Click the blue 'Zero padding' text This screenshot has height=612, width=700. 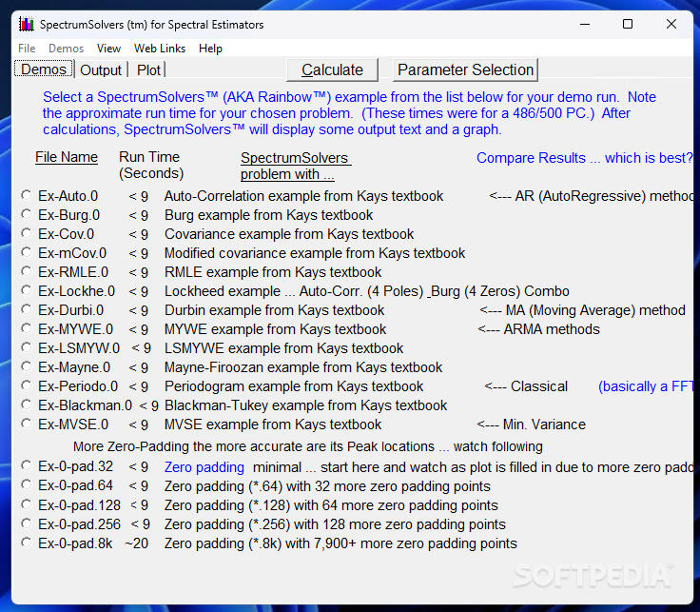pyautogui.click(x=204, y=467)
